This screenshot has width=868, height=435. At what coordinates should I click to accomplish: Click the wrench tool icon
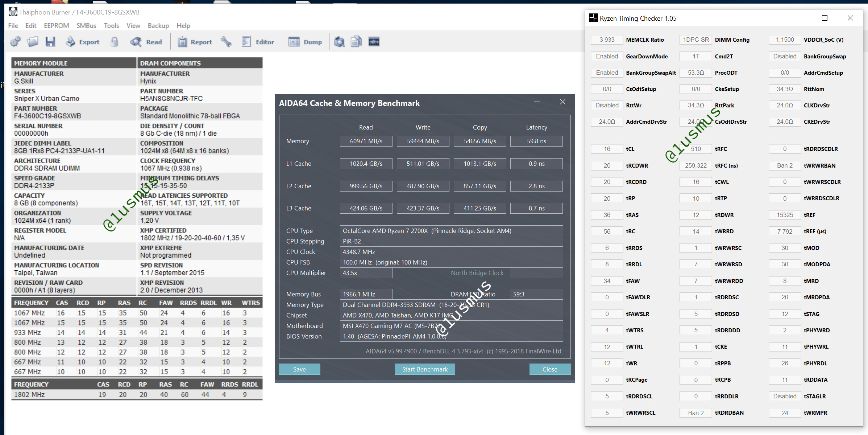[226, 42]
